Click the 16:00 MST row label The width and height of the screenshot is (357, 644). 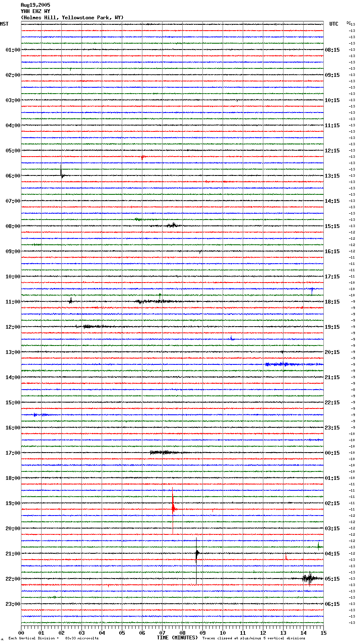pyautogui.click(x=13, y=428)
